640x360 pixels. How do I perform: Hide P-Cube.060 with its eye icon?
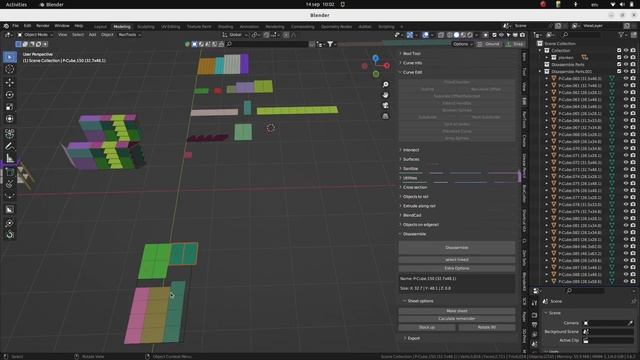pyautogui.click(x=626, y=78)
